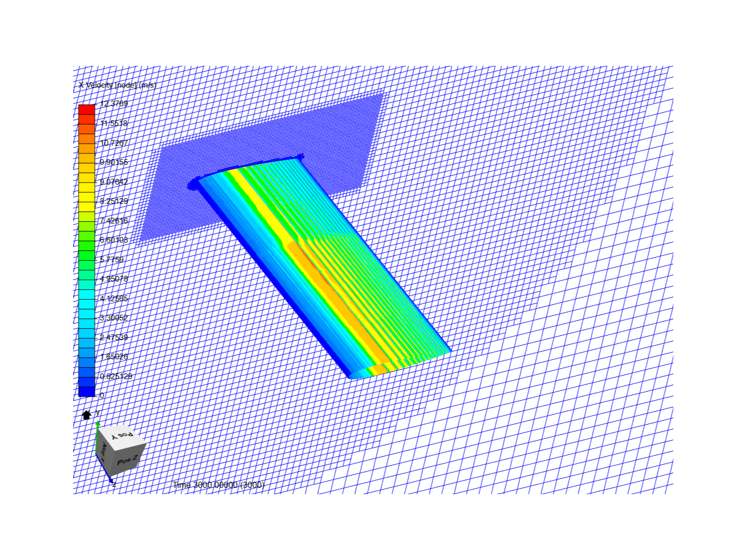Click the legend value 1.65026
Screen dimensions: 747x560
click(114, 357)
